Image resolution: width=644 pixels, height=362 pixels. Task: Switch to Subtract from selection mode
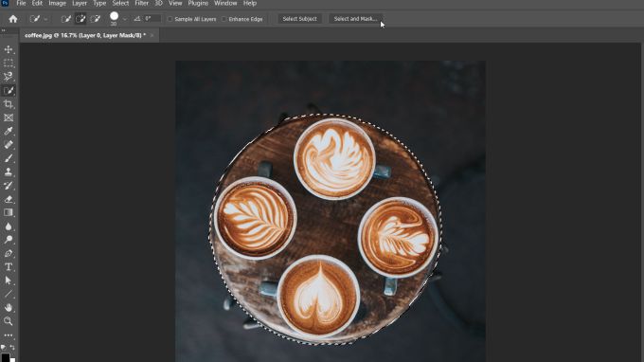click(x=96, y=19)
